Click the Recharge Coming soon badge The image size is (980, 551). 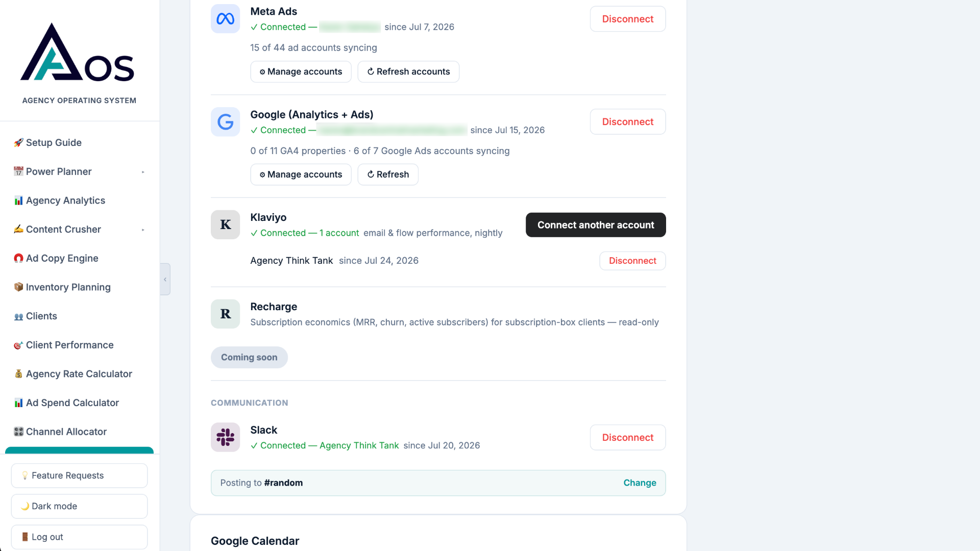[x=249, y=358]
